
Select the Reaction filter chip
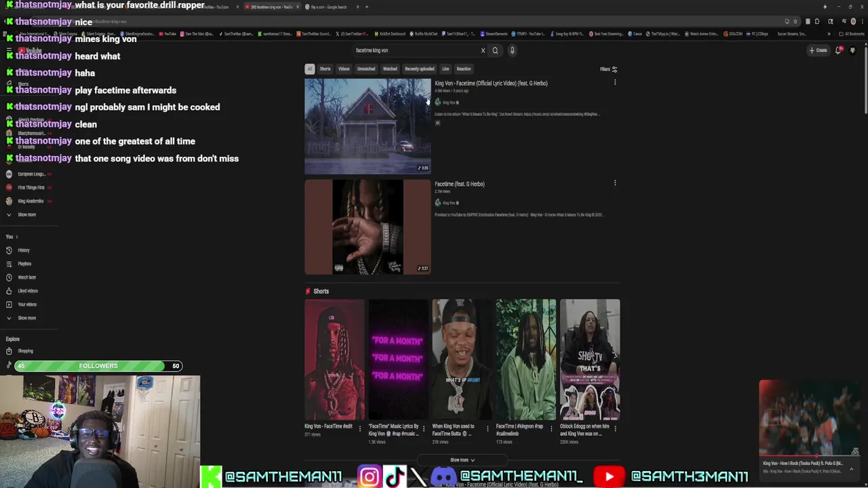(x=463, y=68)
